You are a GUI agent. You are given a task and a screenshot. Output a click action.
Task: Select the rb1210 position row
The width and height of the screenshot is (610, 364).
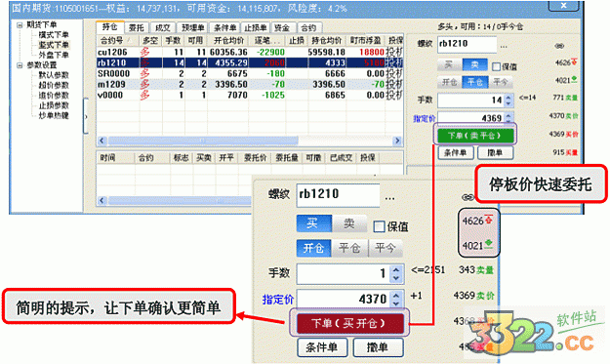tap(249, 62)
